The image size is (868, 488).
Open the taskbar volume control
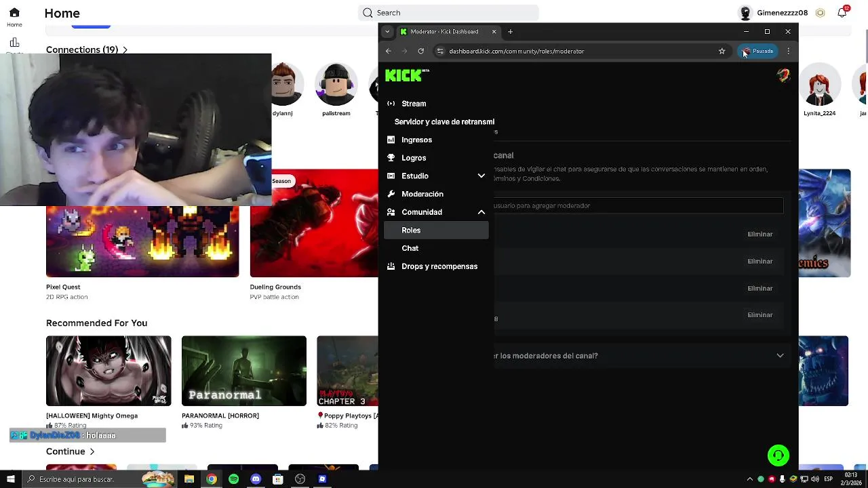point(815,479)
